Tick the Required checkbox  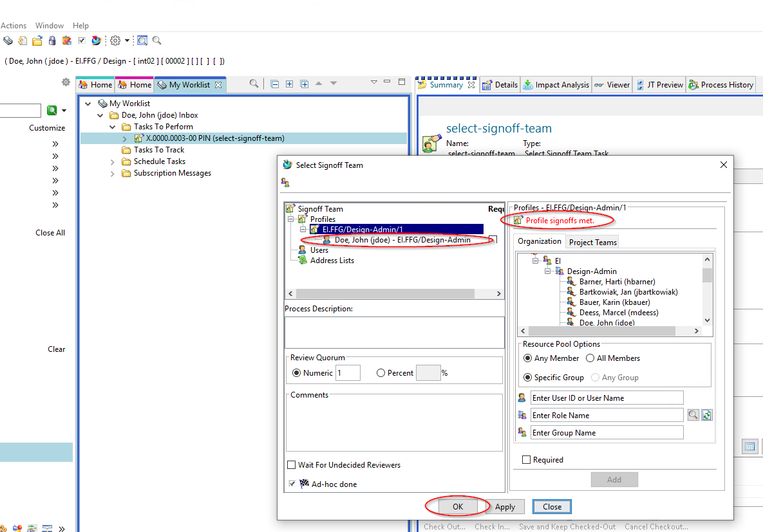click(x=527, y=460)
